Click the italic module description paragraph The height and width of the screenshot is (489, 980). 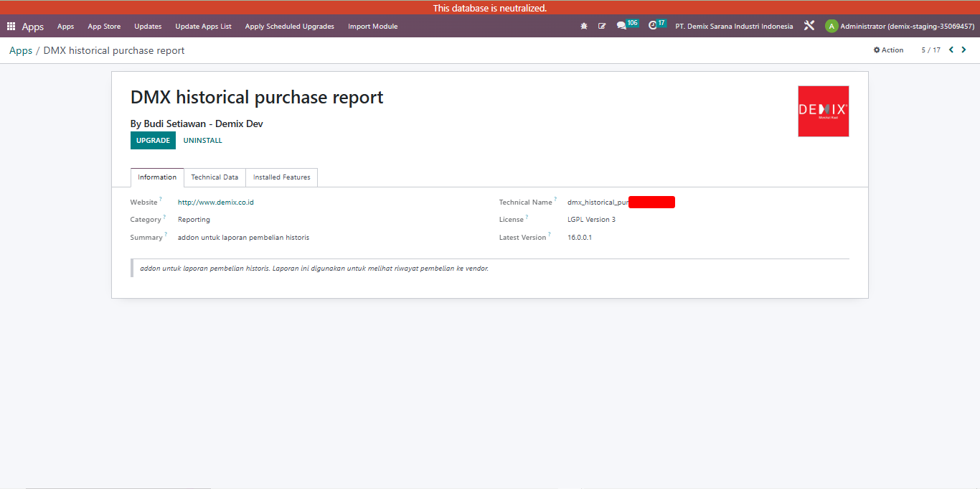[314, 269]
